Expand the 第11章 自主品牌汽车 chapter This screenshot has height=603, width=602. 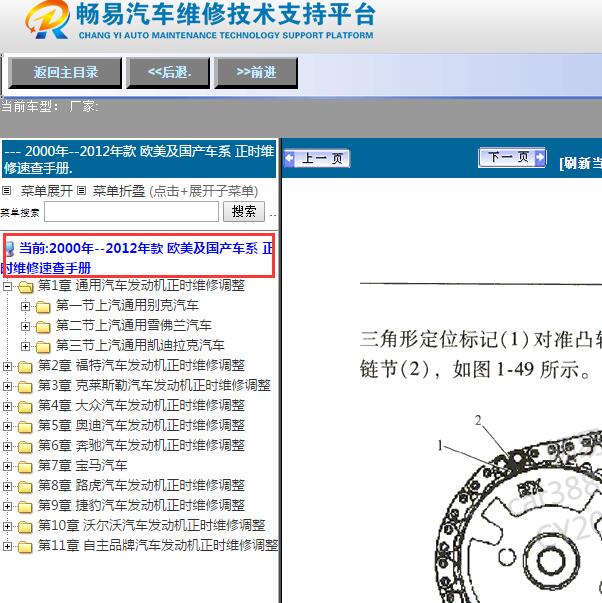(x=7, y=546)
